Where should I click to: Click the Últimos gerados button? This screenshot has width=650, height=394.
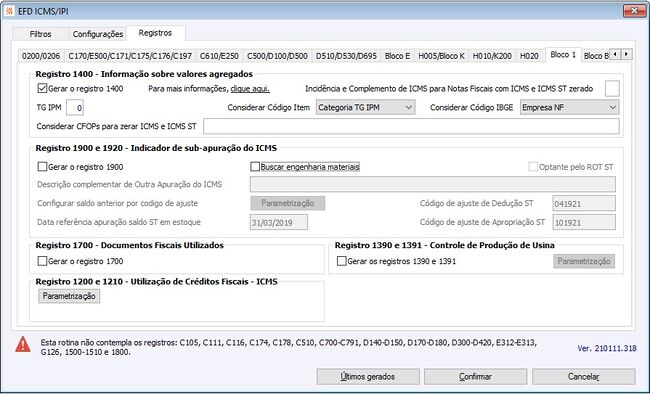(368, 377)
